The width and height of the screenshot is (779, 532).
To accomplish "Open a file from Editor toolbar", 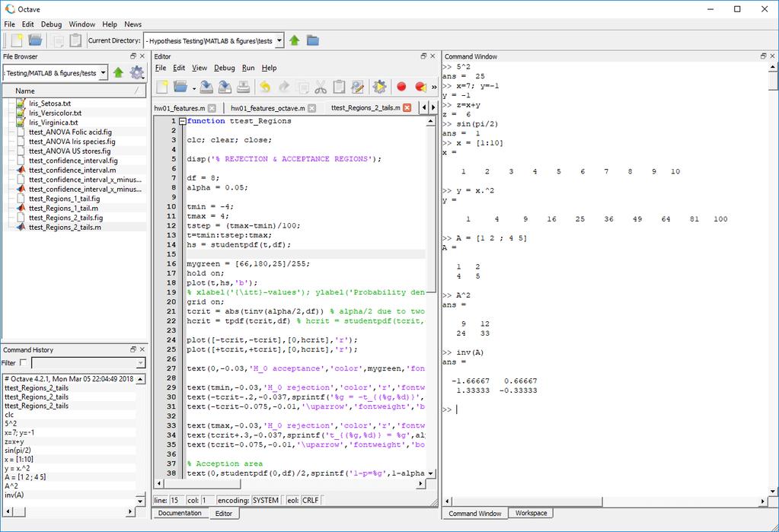I will pyautogui.click(x=180, y=87).
